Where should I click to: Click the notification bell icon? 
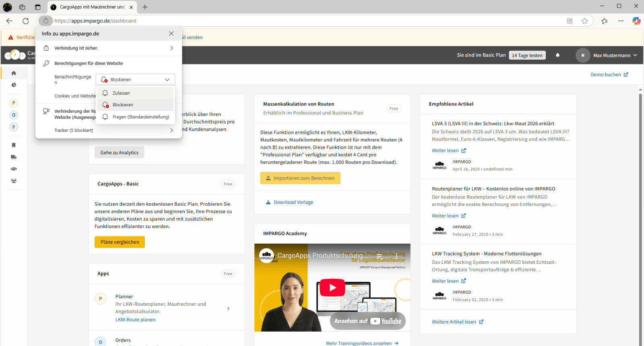click(557, 55)
